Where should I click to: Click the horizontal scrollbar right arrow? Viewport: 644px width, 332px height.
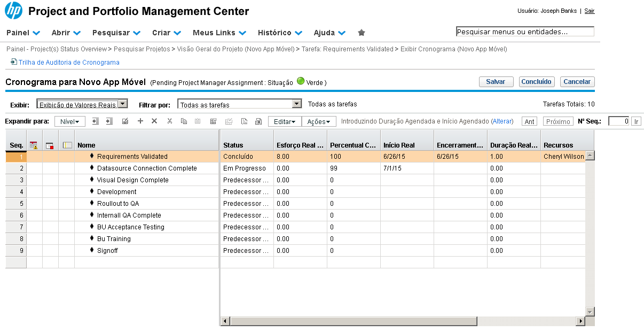[x=580, y=321]
